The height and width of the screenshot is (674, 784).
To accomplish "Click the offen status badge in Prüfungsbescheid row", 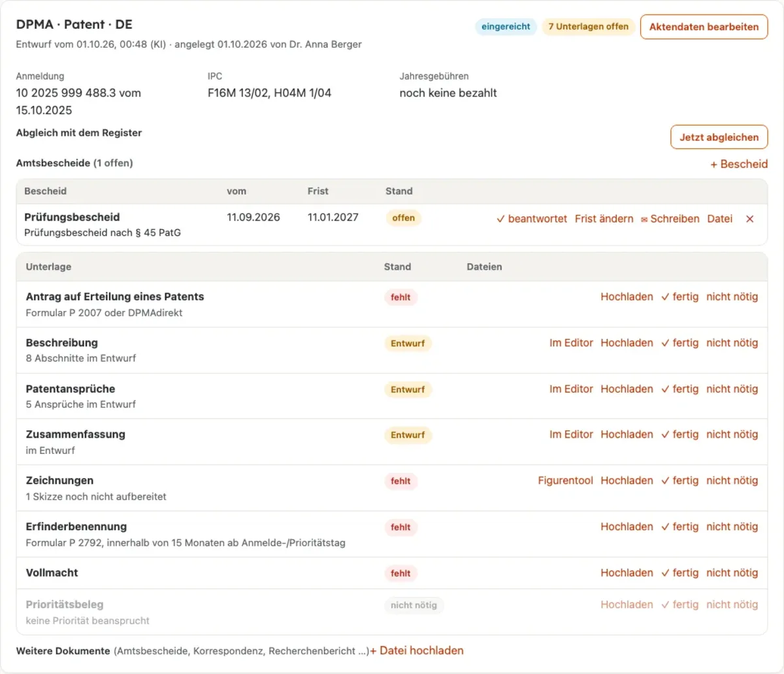I will (404, 218).
